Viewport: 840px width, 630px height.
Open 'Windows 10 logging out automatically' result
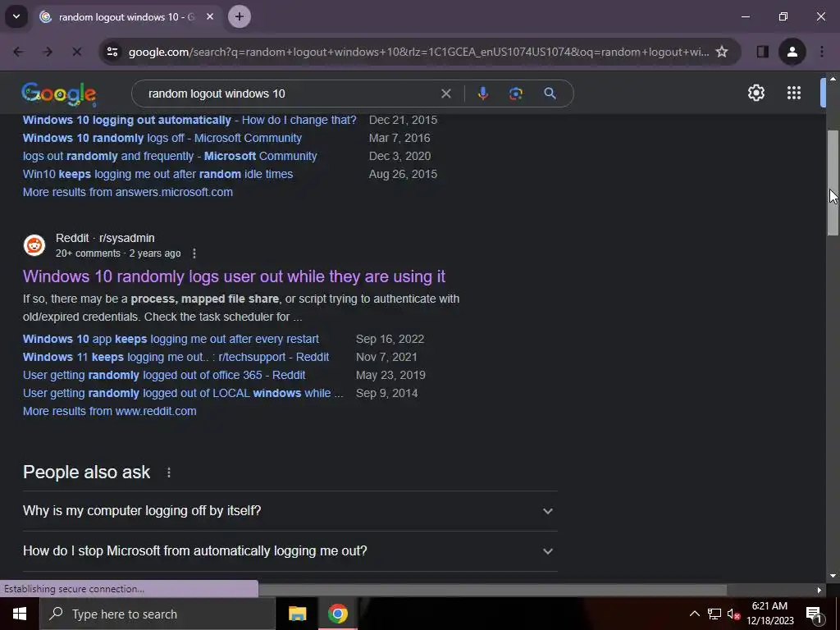pos(189,120)
